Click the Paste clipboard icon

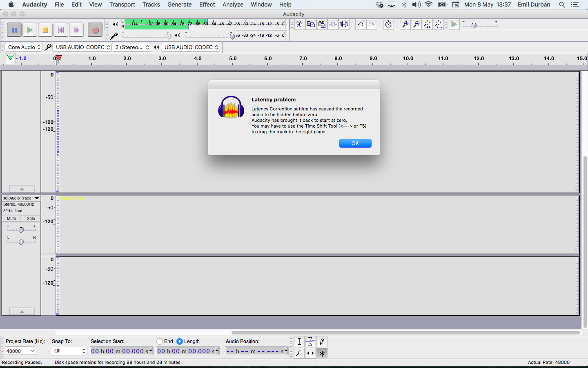click(x=322, y=25)
